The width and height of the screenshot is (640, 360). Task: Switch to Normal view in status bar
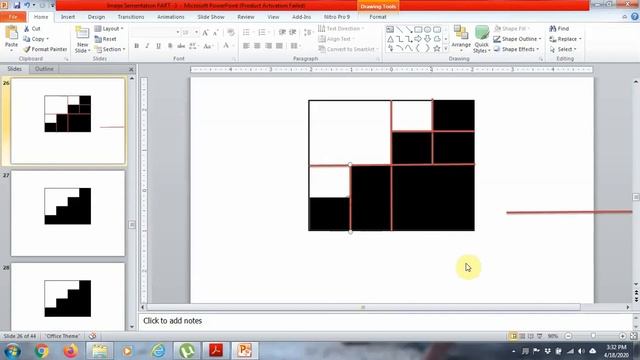point(513,336)
